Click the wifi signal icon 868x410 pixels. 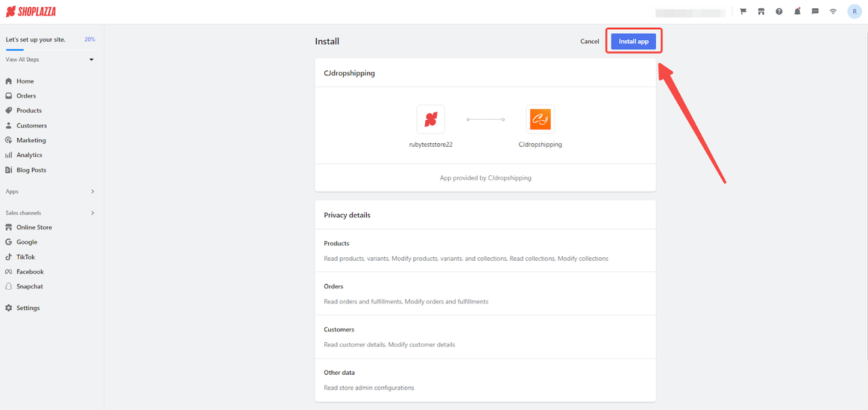(x=833, y=12)
